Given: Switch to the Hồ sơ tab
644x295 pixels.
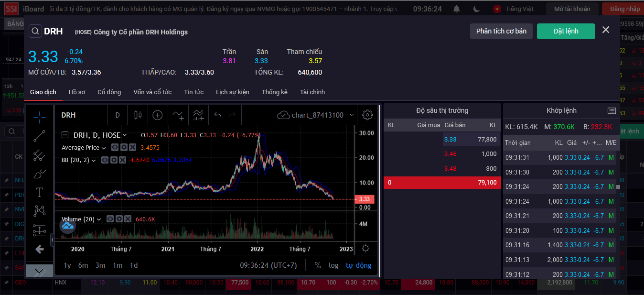Looking at the screenshot, I should pyautogui.click(x=77, y=92).
